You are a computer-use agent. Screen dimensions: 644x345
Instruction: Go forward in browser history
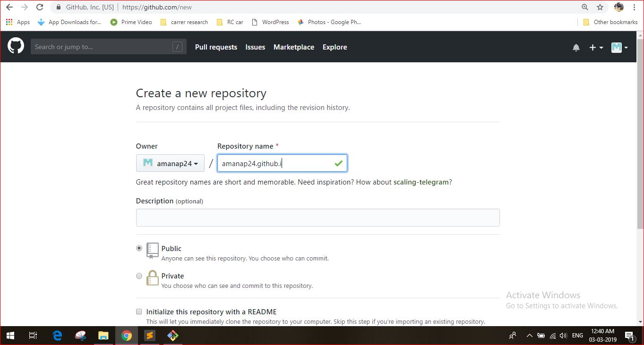[x=25, y=7]
